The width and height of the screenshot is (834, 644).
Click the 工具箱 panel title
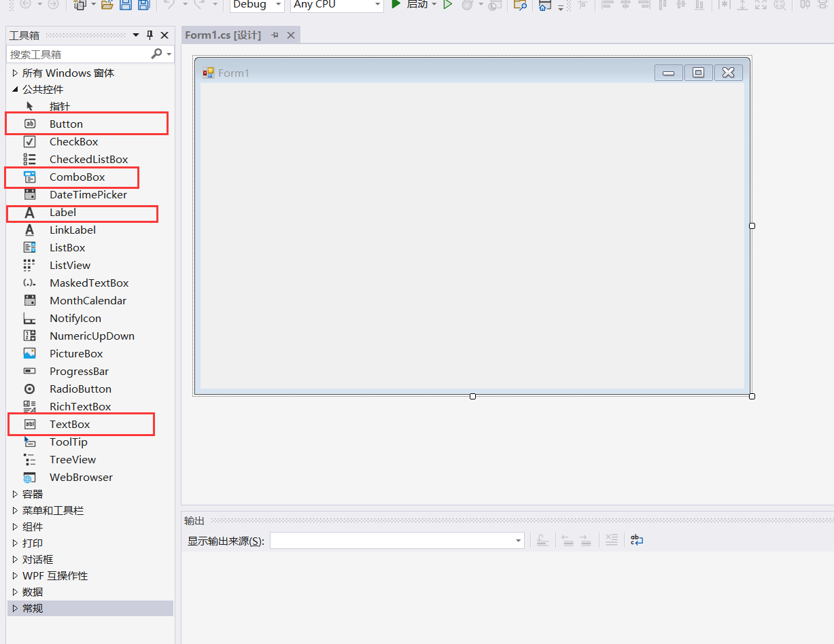pos(24,35)
